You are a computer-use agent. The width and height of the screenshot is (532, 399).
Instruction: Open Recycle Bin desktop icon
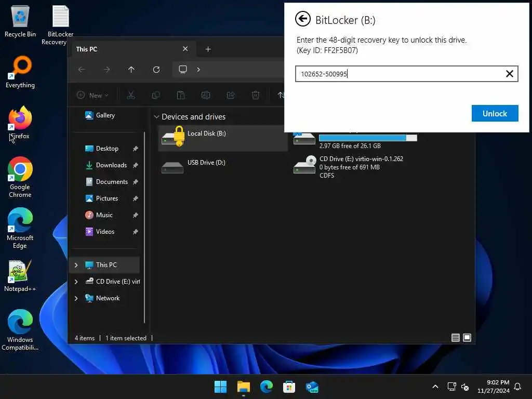click(x=20, y=21)
